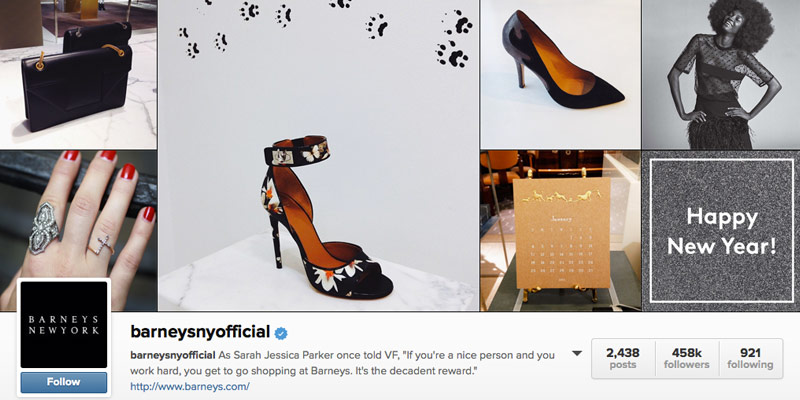Click the diamond ring in nails photo
Screen dimensions: 800x400
click(x=44, y=227)
